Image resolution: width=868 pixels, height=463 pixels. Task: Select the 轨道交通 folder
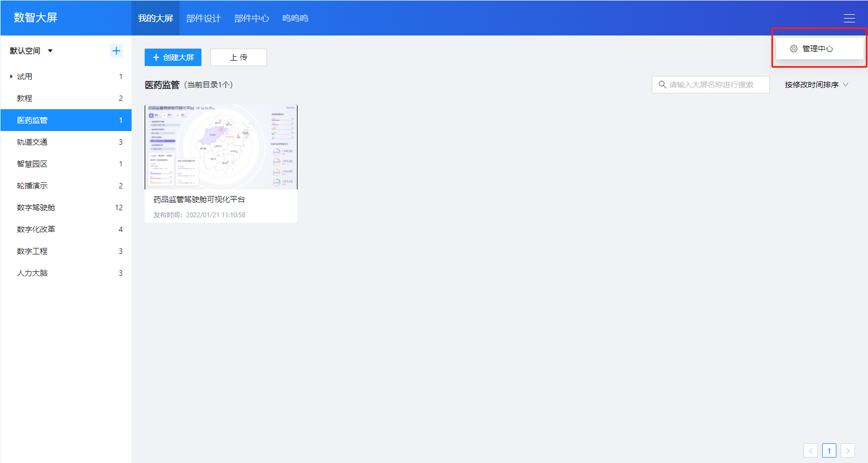[32, 142]
